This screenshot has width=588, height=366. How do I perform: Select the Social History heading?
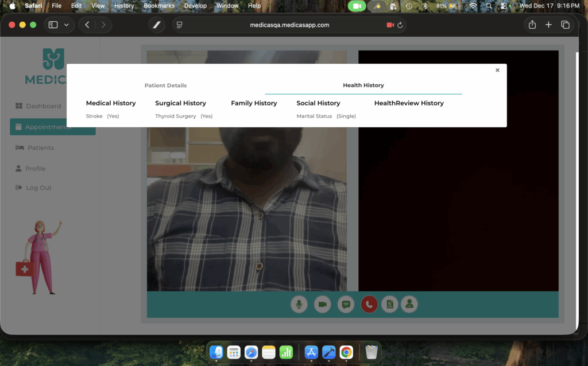click(x=318, y=103)
